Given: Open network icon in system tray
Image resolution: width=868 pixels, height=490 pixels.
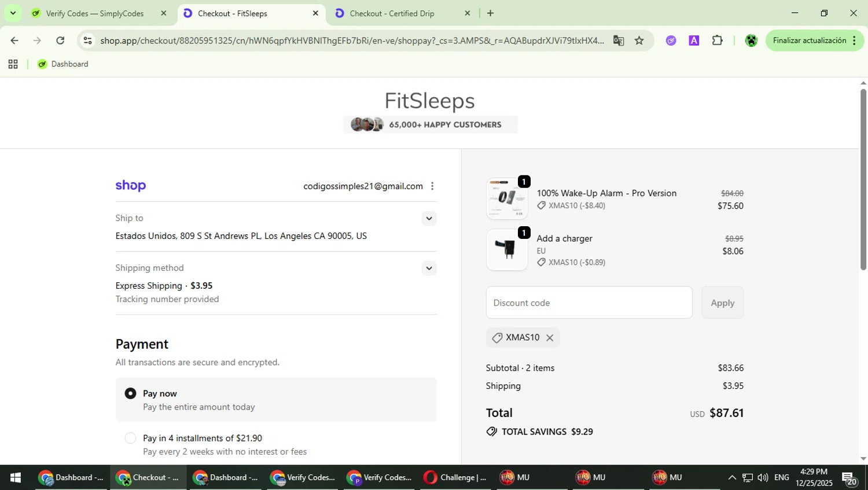Looking at the screenshot, I should coord(748,477).
